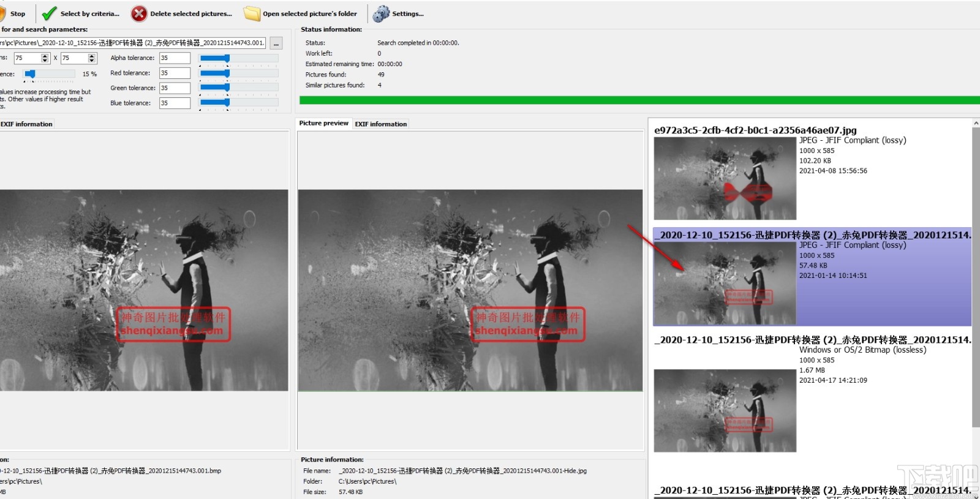Select e972a3c5-2cfb-4cf2 jpg thumbnail

(x=725, y=178)
